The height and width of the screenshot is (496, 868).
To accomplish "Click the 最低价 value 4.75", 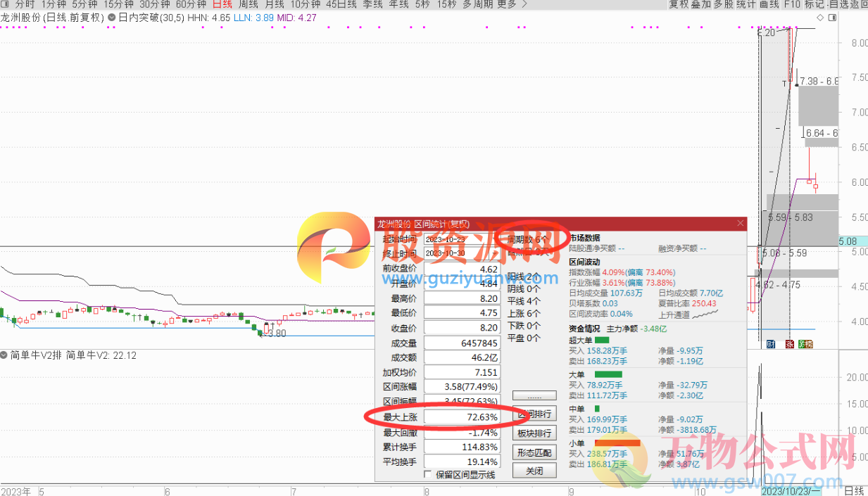I will 462,314.
